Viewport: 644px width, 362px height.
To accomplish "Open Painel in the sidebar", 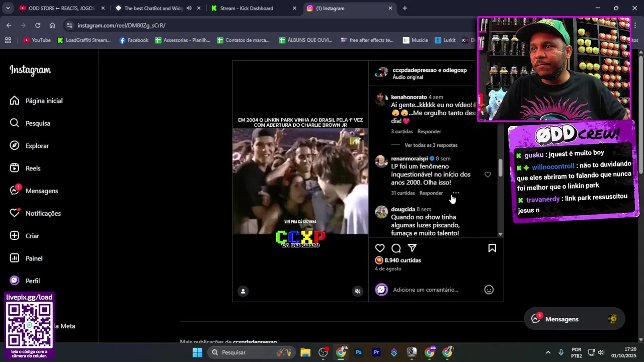I will 26,258.
